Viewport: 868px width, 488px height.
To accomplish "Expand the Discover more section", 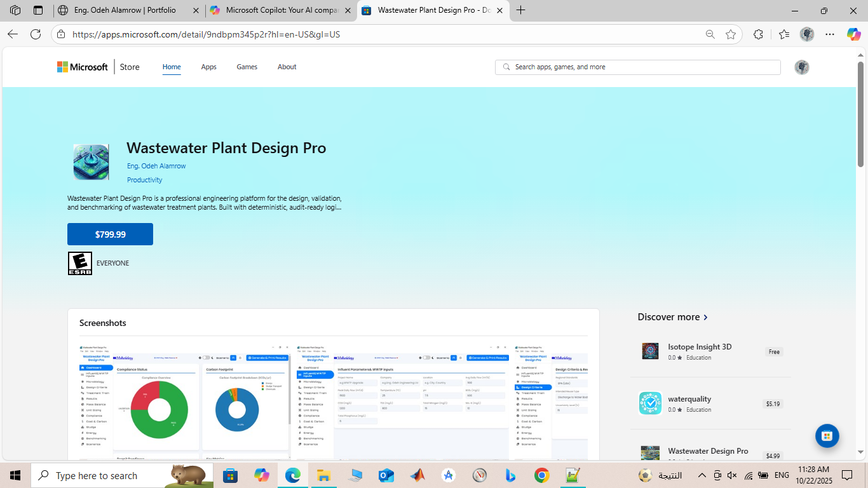I will pos(673,316).
